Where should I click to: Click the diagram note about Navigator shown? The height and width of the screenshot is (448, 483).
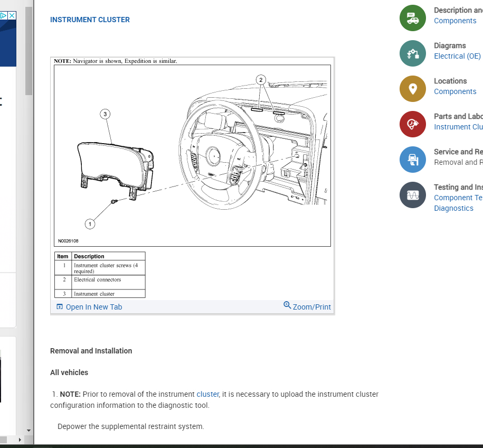click(116, 61)
